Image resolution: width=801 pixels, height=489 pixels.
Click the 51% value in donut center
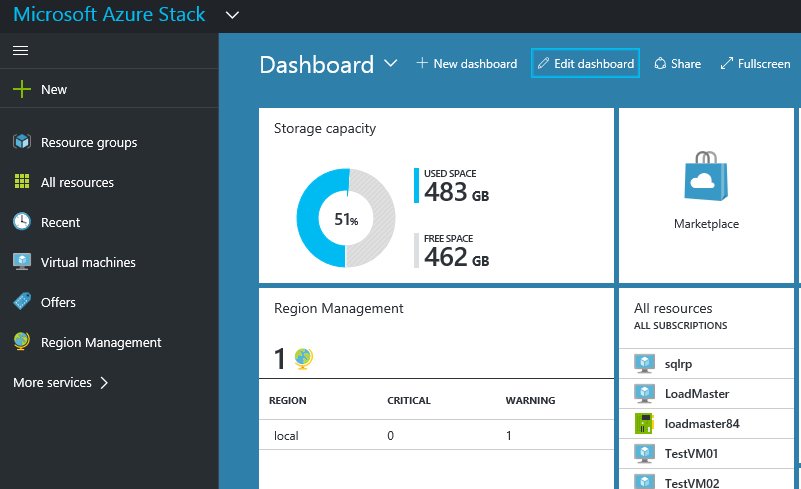pos(346,219)
